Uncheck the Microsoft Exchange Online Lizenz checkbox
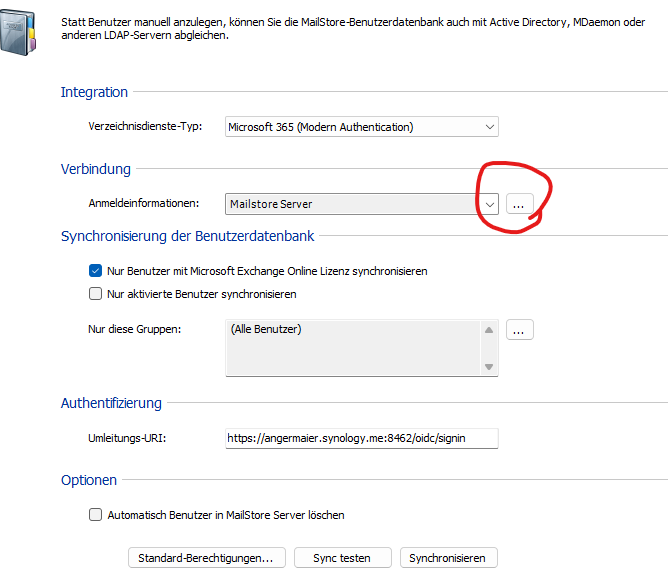 coord(96,271)
